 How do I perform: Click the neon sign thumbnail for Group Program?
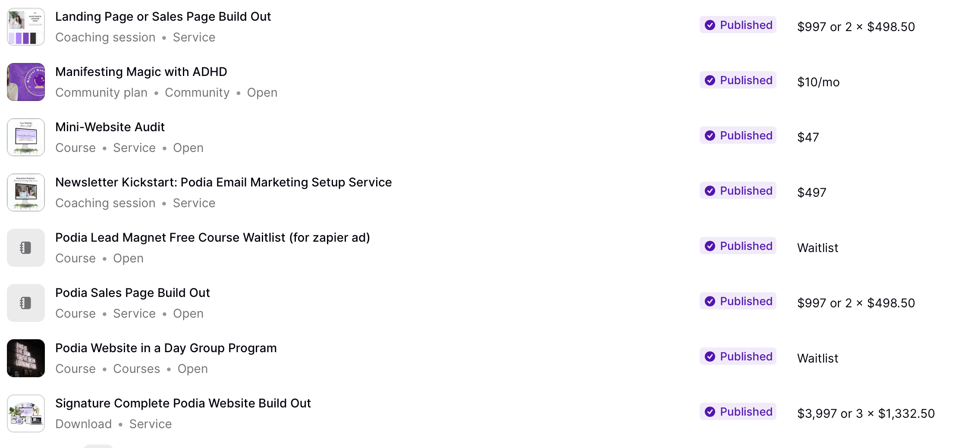click(x=26, y=358)
